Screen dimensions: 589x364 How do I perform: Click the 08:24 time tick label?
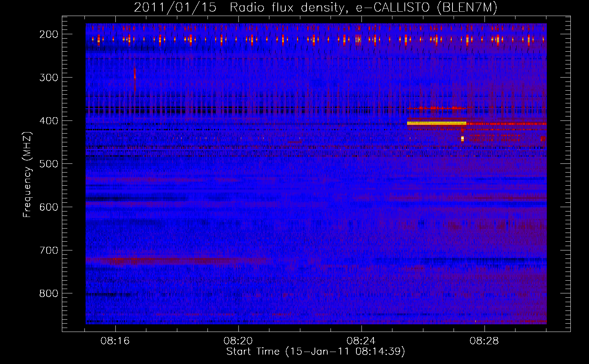[x=361, y=341]
